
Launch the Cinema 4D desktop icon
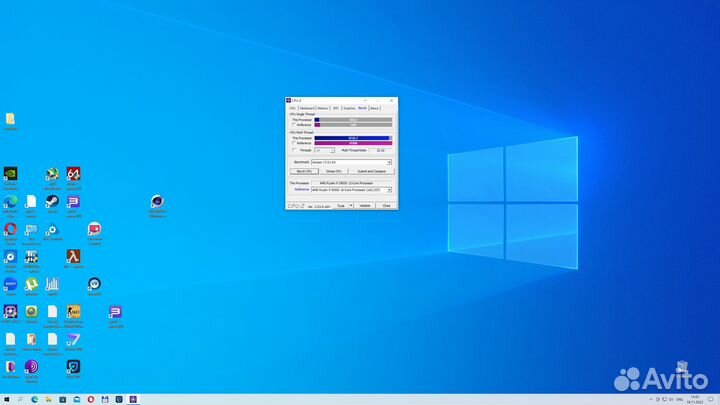157,201
